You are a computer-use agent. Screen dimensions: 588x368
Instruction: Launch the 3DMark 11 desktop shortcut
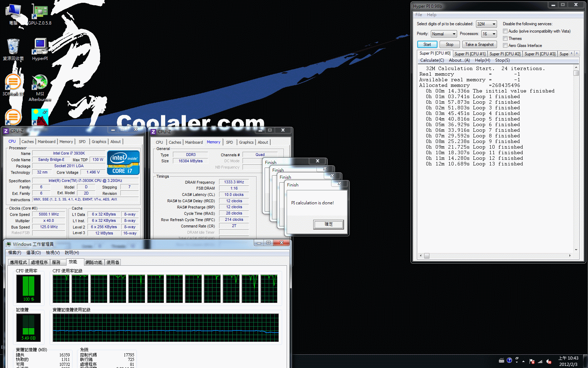[13, 85]
